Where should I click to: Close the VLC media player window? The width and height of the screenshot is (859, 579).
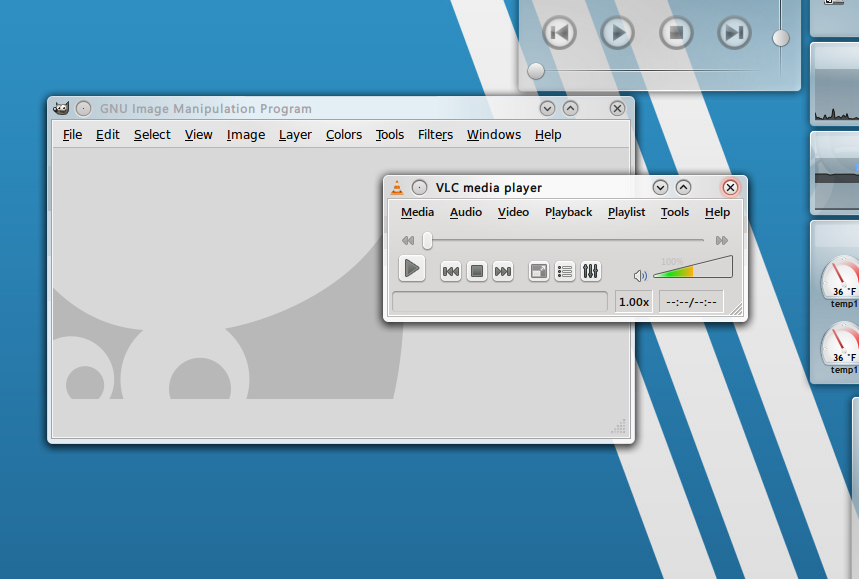click(730, 188)
